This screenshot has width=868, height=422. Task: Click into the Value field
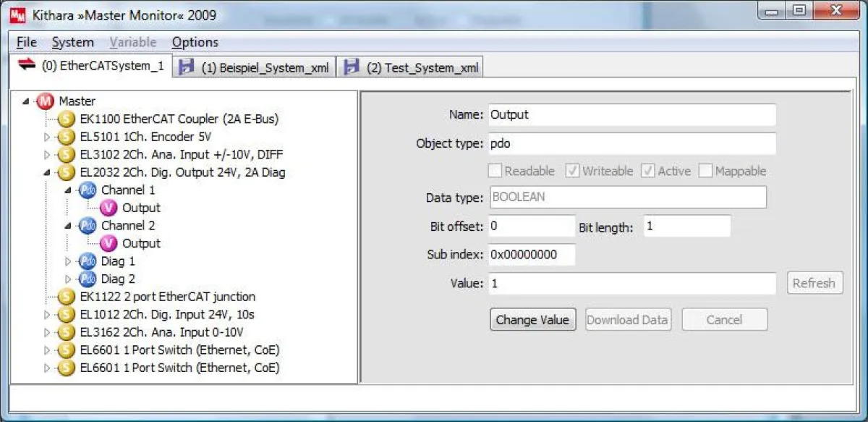(632, 283)
